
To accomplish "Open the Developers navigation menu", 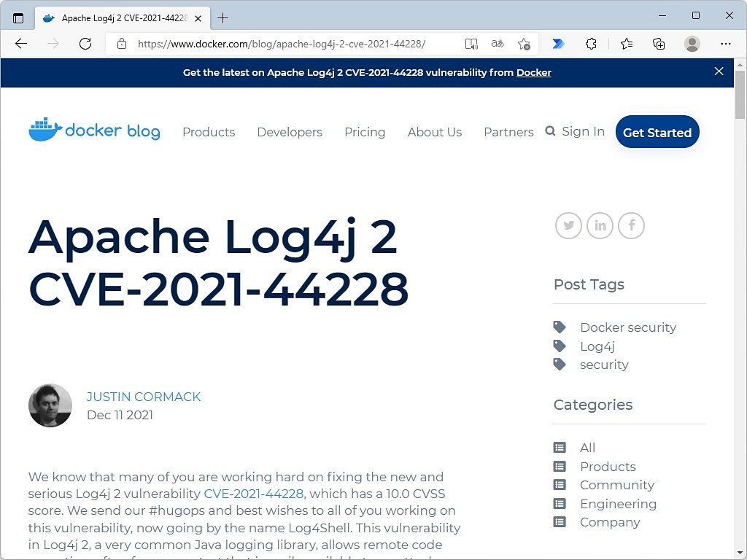I will click(290, 132).
